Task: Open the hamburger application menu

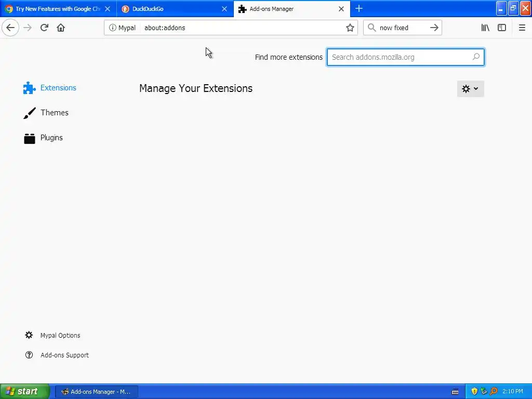Action: pyautogui.click(x=522, y=28)
